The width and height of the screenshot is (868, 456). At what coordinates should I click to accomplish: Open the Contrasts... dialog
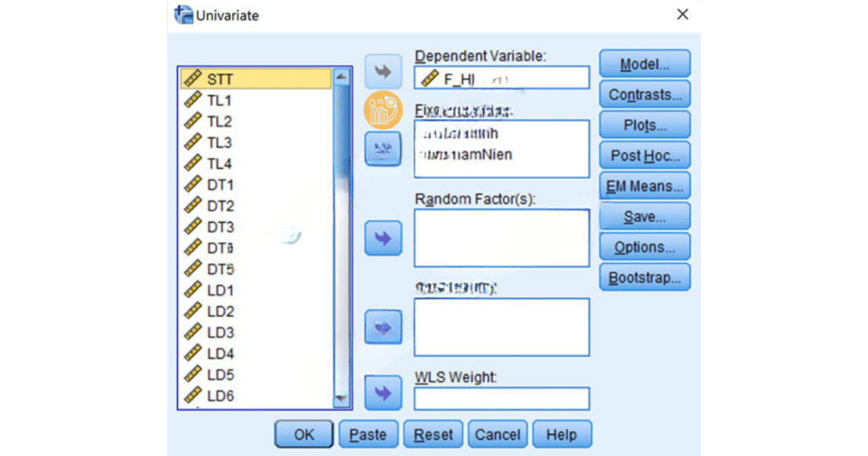(x=644, y=95)
